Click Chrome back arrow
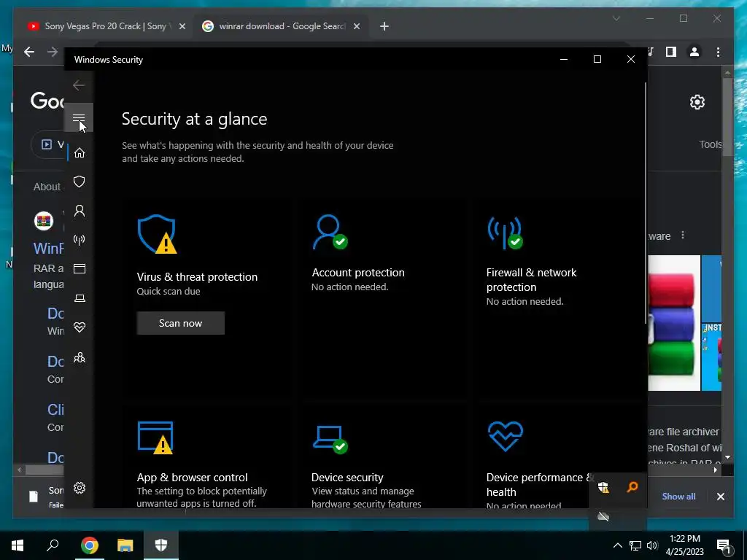This screenshot has width=747, height=560. (x=29, y=52)
